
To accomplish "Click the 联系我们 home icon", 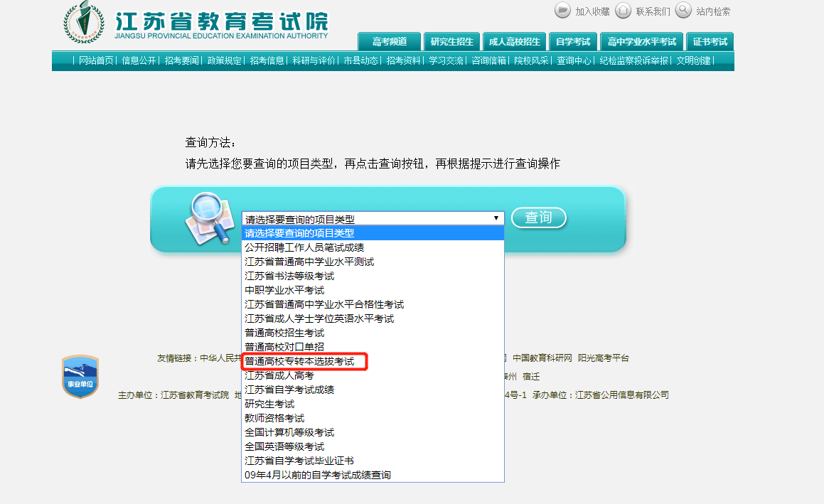I will (623, 10).
